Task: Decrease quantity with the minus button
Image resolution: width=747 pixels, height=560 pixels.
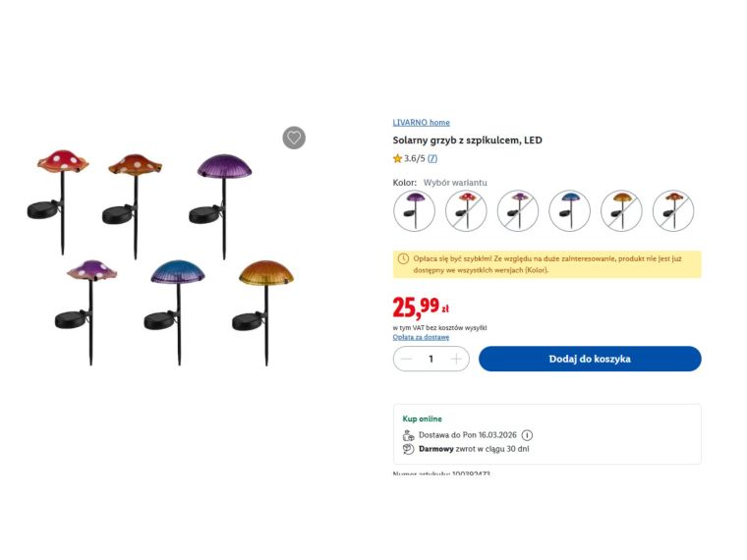Action: point(405,359)
